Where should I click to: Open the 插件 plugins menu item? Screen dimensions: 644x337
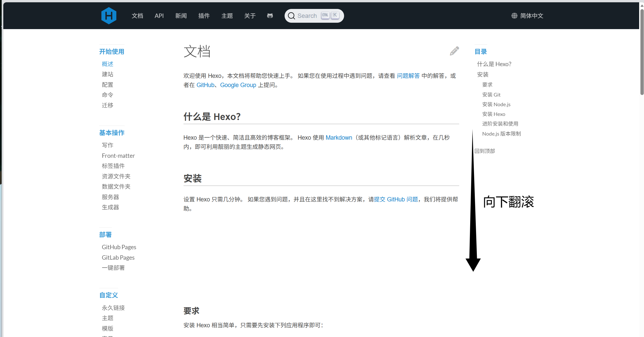[204, 16]
